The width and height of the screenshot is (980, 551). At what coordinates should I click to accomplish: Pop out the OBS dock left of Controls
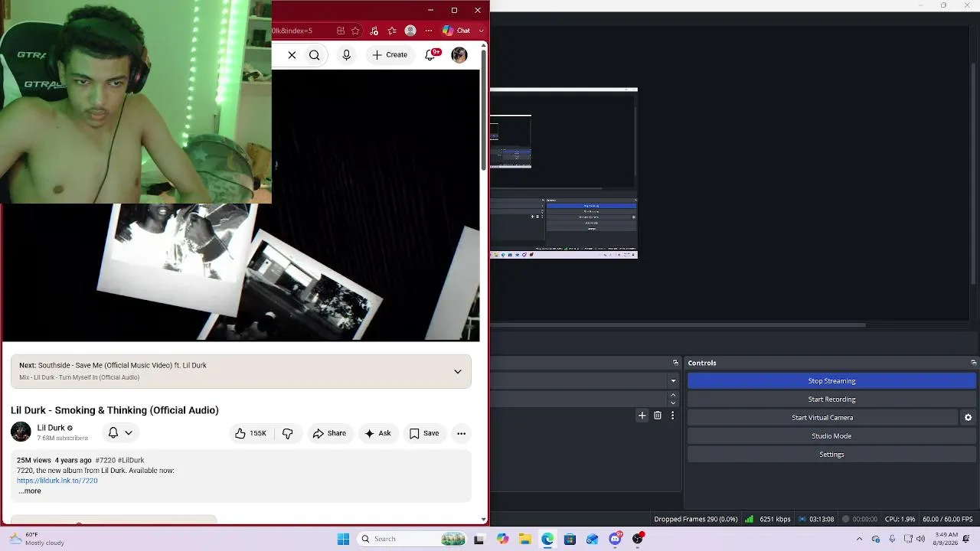pyautogui.click(x=675, y=363)
